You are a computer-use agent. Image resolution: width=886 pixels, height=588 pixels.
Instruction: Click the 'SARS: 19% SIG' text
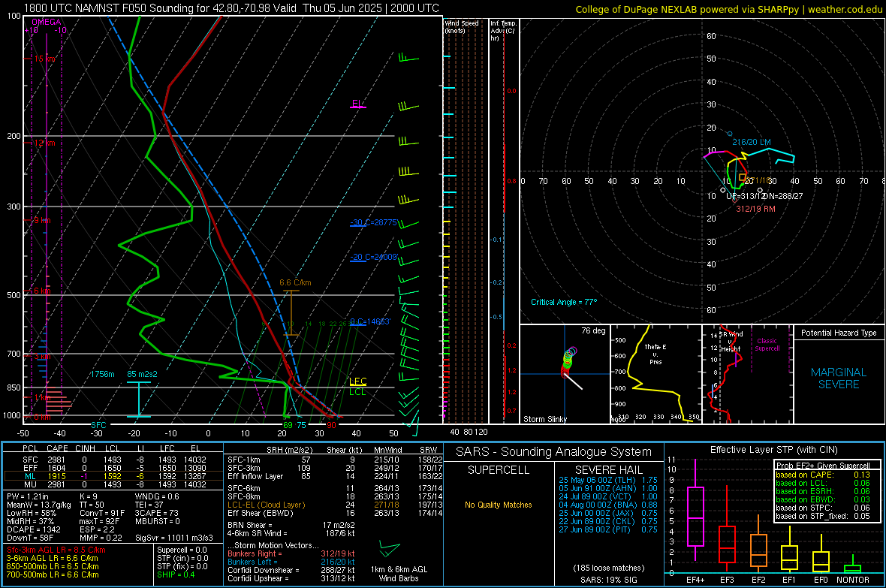tap(608, 580)
